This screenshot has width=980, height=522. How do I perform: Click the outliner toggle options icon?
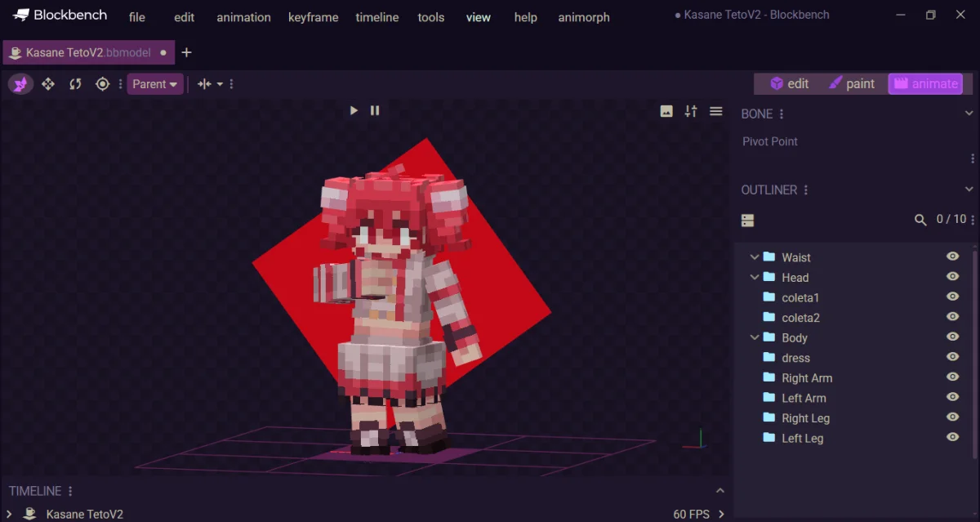[x=747, y=221]
